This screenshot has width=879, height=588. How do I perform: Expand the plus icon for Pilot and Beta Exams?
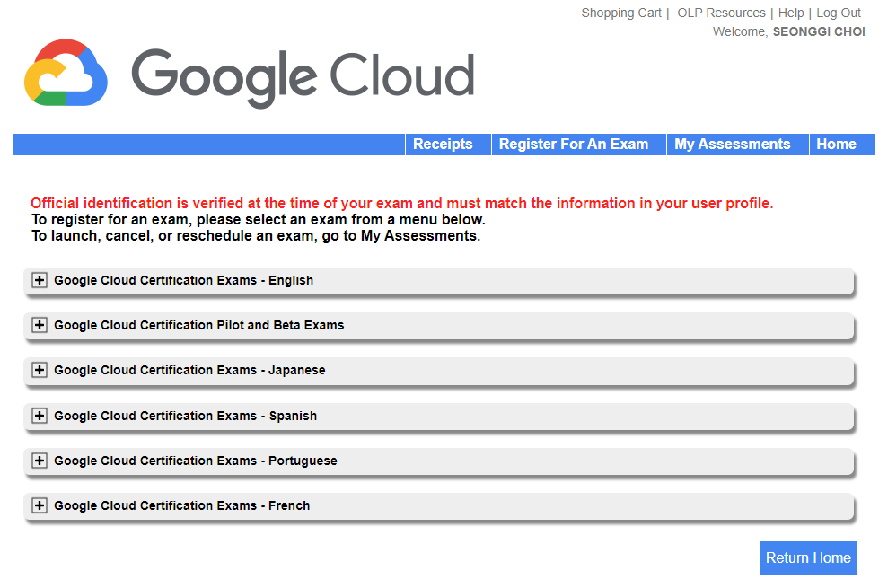point(40,325)
